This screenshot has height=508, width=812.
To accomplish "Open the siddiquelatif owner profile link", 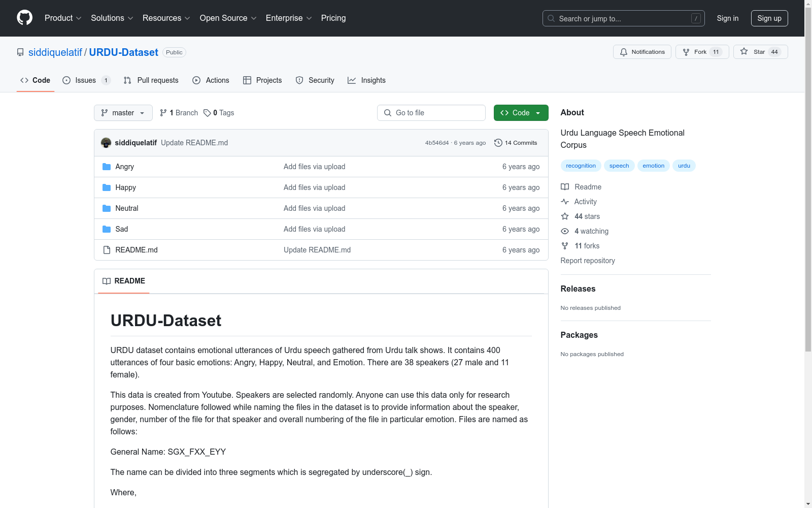I will pyautogui.click(x=55, y=52).
